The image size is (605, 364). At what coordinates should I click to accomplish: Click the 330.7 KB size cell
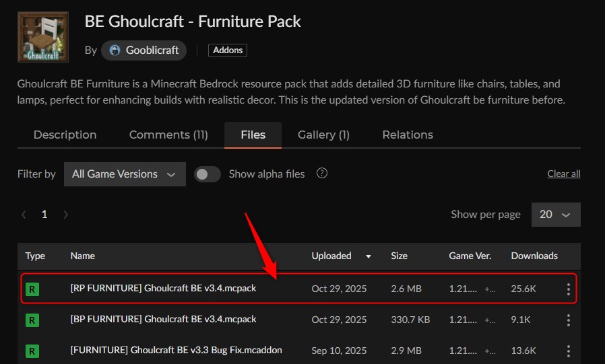pos(410,320)
